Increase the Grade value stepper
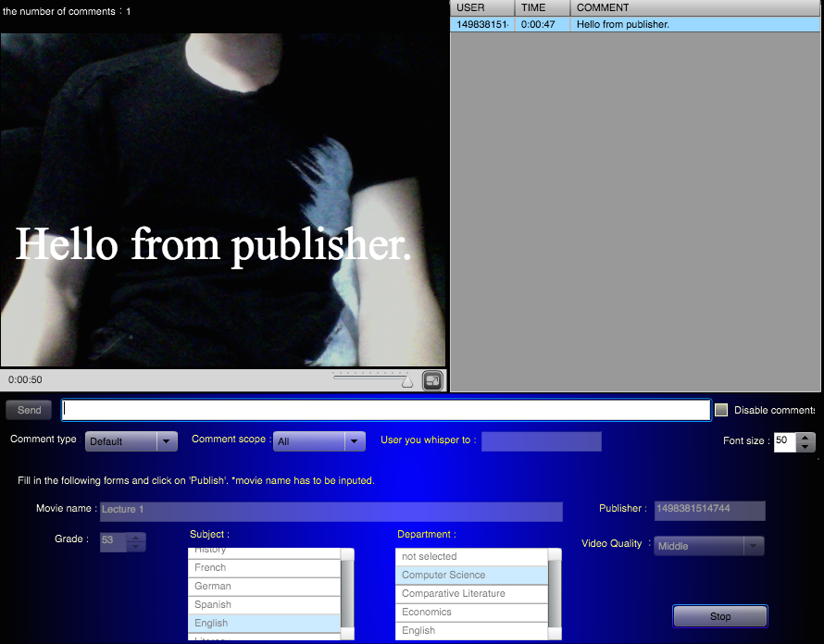Viewport: 824px width, 644px height. point(135,538)
